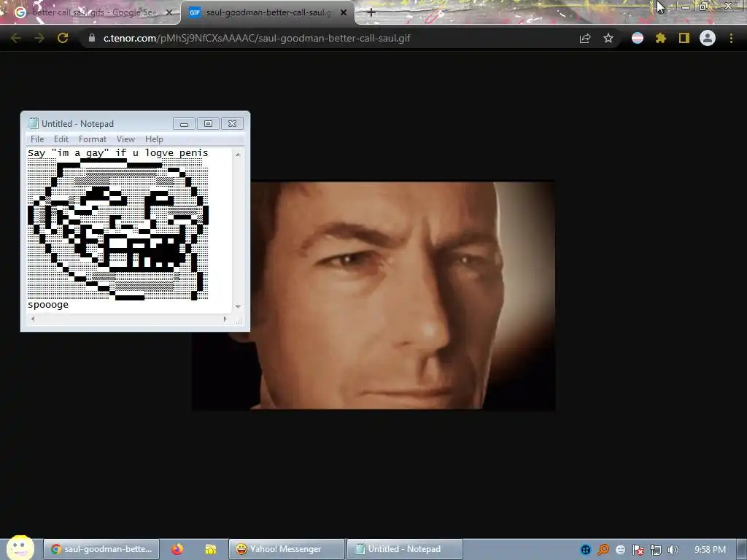747x560 pixels.
Task: Close the Untitled Notepad window
Action: click(x=232, y=124)
